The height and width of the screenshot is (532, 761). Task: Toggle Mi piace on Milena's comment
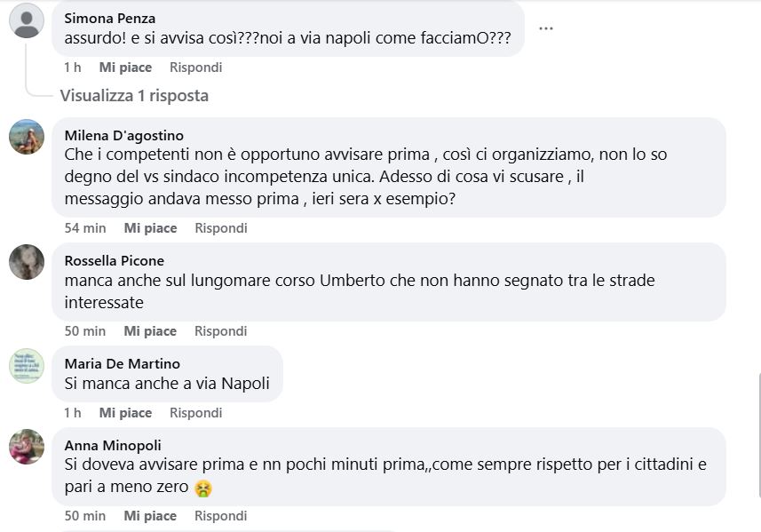[150, 228]
